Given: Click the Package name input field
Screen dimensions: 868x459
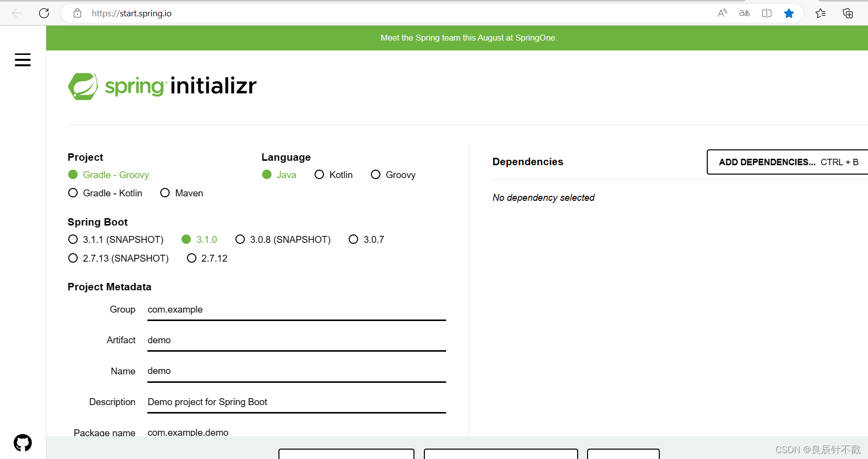Looking at the screenshot, I should click(297, 431).
